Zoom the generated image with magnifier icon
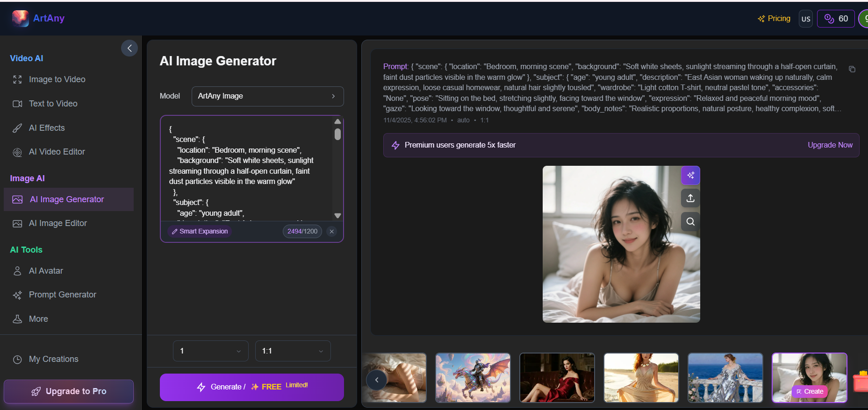 [x=690, y=222]
